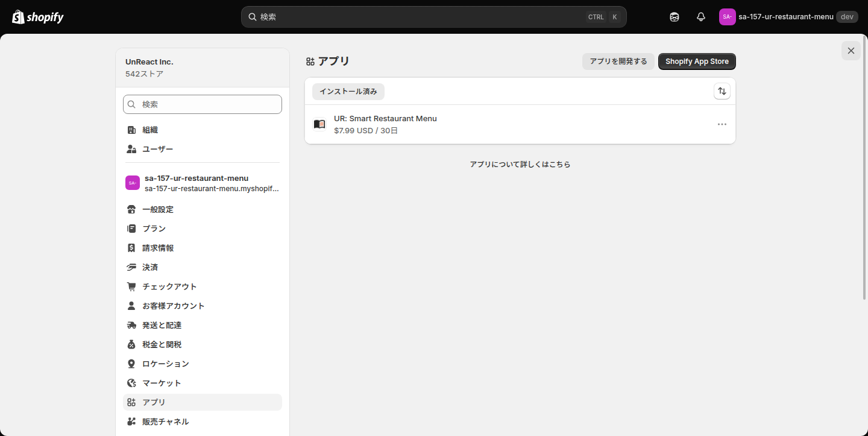Click the アプリ grid icon in sidebar
Image resolution: width=868 pixels, height=436 pixels.
[x=131, y=402]
